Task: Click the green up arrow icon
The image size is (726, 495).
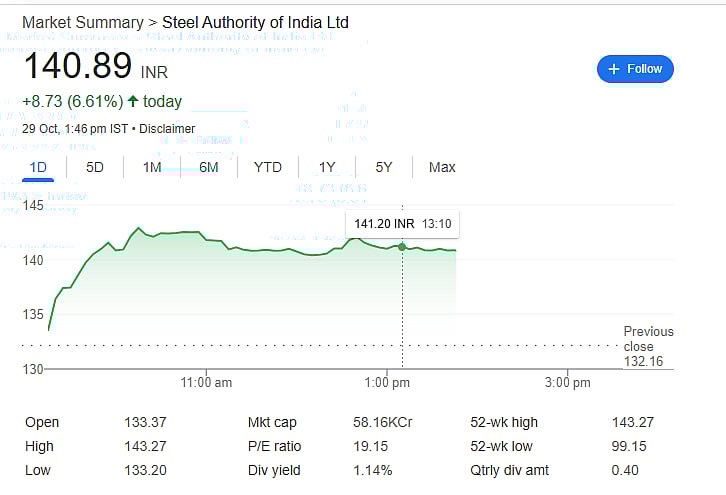Action: click(x=133, y=101)
